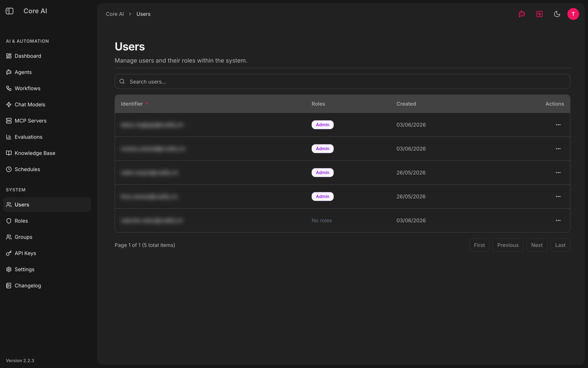This screenshot has height=368, width=588.
Task: Focus the Search users field
Action: pos(342,82)
